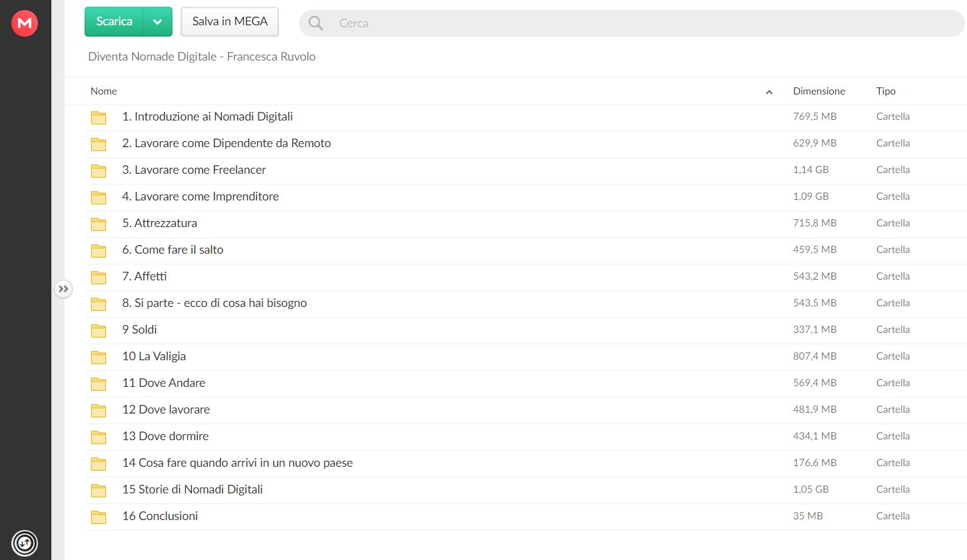Click the 35 MB size value
Image resolution: width=967 pixels, height=560 pixels.
pyautogui.click(x=808, y=516)
